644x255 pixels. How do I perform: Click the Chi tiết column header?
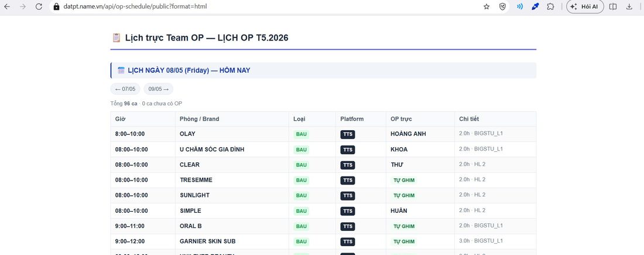point(495,119)
